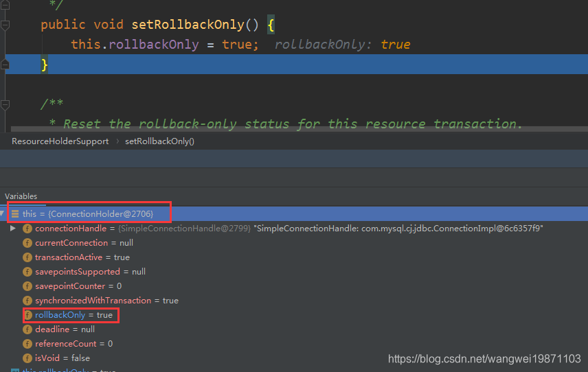Collapse the 'this' ConnectionHolder node
This screenshot has width=588, height=372.
[x=2, y=213]
